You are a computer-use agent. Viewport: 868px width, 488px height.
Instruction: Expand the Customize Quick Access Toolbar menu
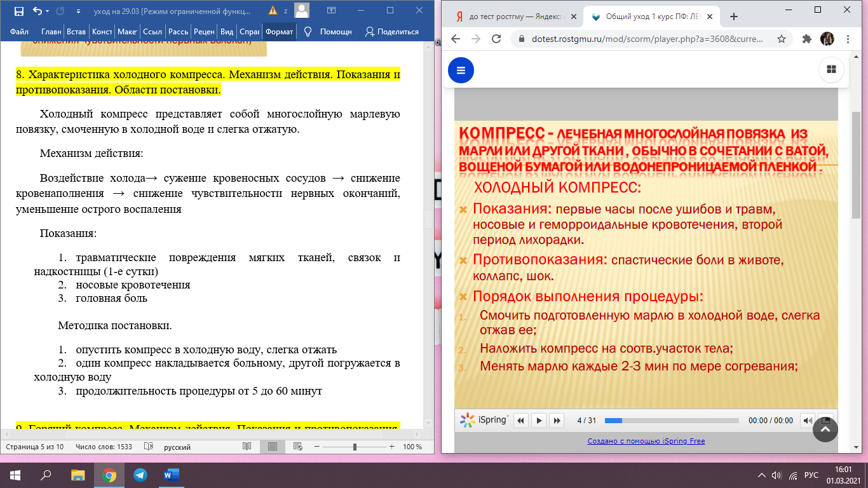pos(78,11)
